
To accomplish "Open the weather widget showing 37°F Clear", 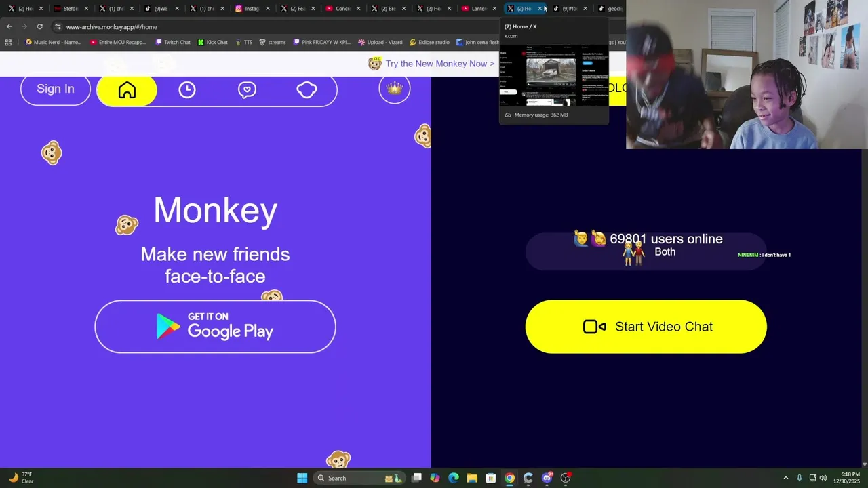I will pos(20,478).
